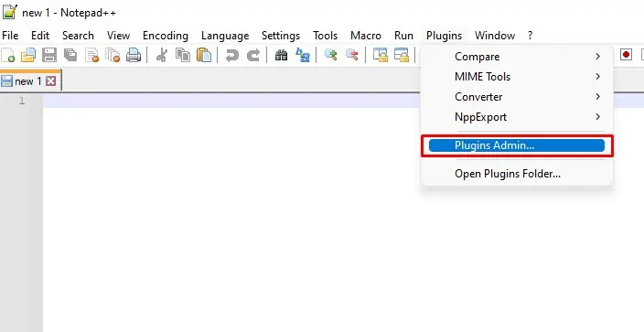The image size is (644, 332).
Task: Click the Undo arrow icon
Action: tap(232, 55)
